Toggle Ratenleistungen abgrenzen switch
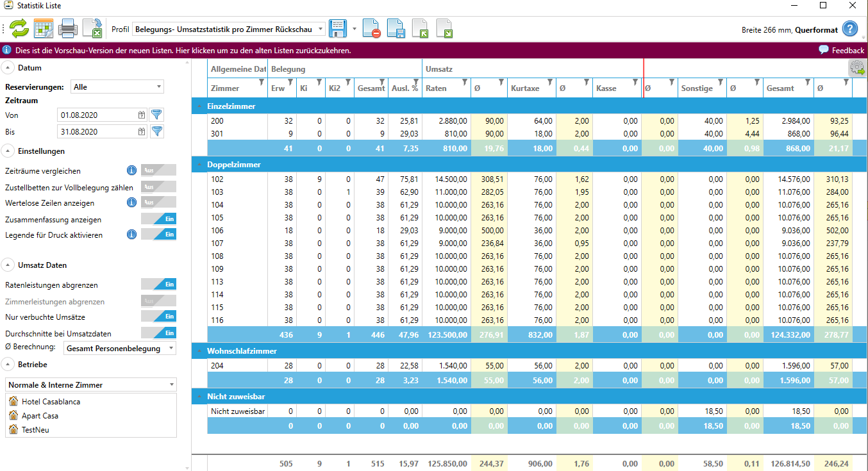868x471 pixels. pos(158,285)
